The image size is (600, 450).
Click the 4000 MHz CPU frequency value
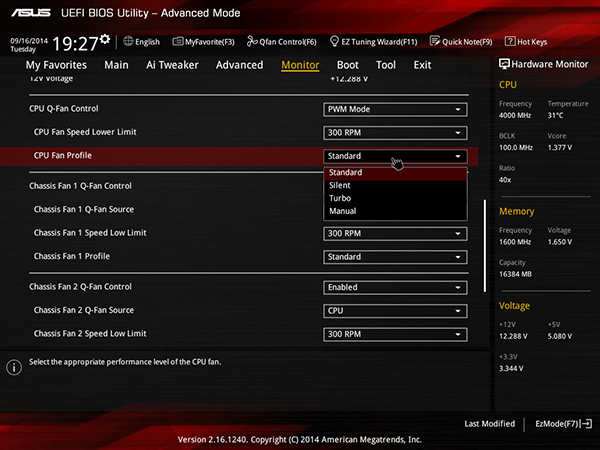[515, 115]
